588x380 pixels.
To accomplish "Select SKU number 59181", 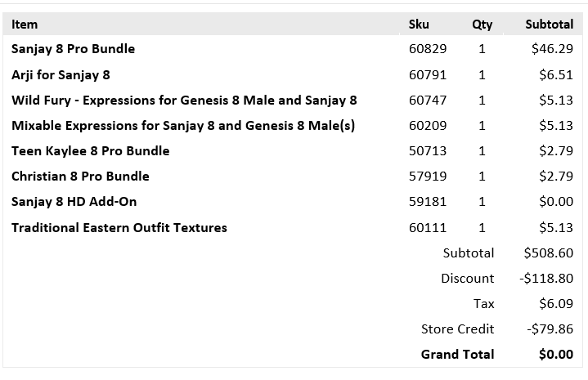I will pos(428,202).
